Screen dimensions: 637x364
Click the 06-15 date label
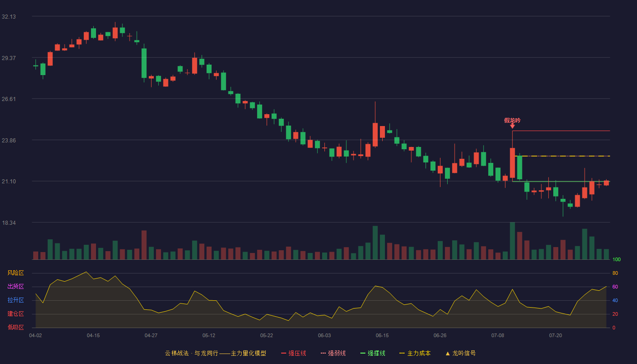pyautogui.click(x=382, y=335)
